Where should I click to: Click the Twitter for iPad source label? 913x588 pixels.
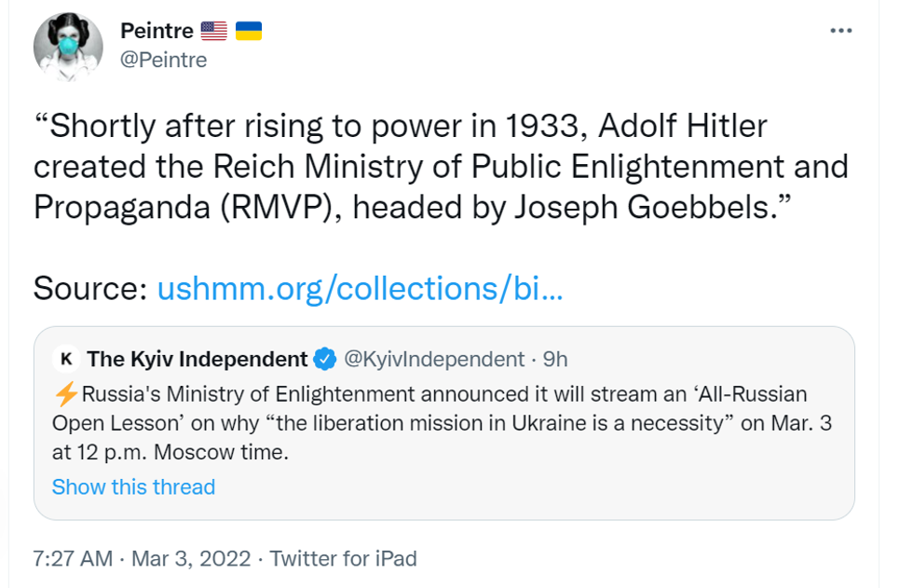tap(343, 558)
